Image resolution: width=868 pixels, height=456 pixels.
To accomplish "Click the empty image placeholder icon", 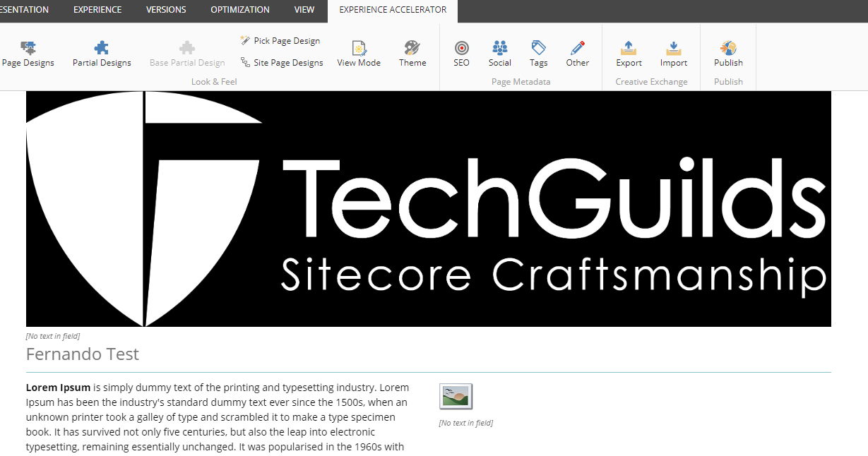I will 456,397.
